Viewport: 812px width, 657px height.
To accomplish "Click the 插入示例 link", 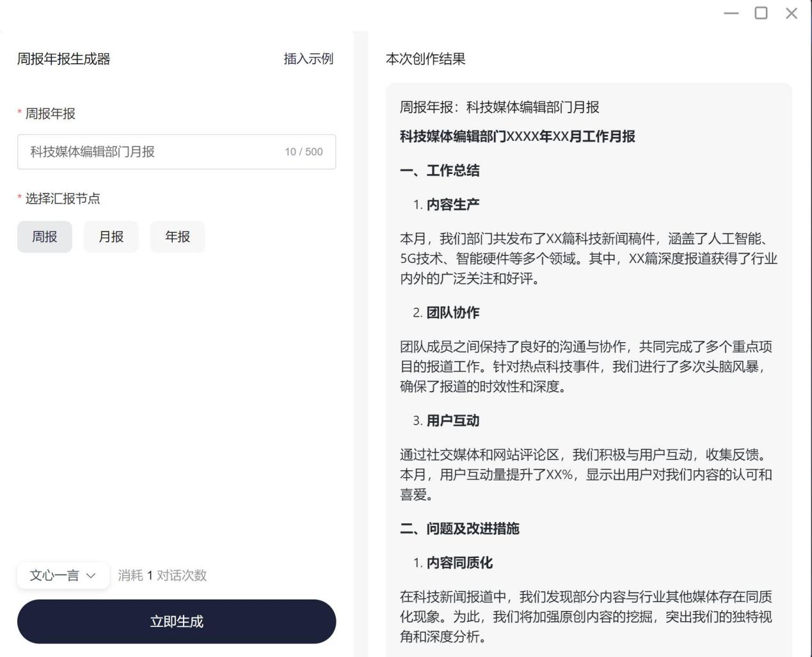I will (x=308, y=59).
